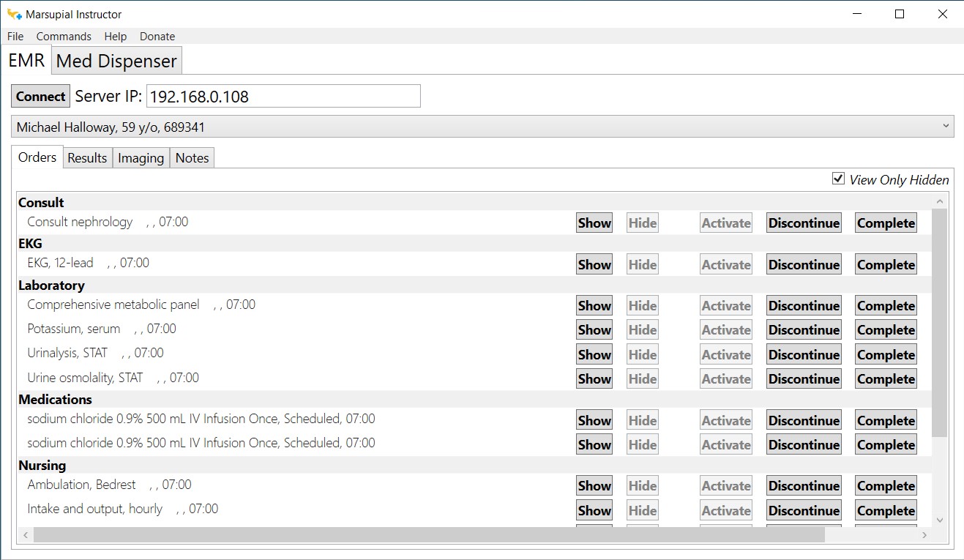The width and height of the screenshot is (964, 560).
Task: Discontinue the Comprehensive metabolic panel order
Action: point(804,305)
